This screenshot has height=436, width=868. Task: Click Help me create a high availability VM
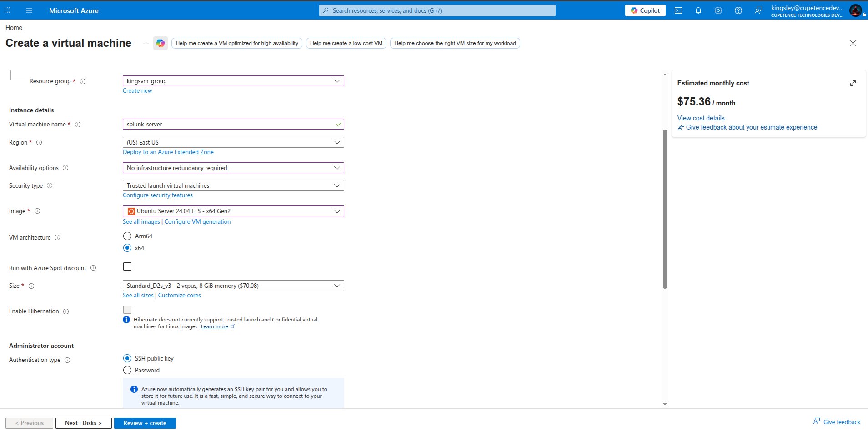point(237,43)
